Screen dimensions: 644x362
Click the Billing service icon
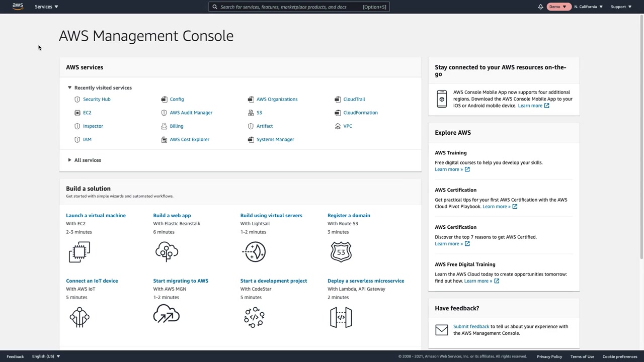tap(164, 126)
